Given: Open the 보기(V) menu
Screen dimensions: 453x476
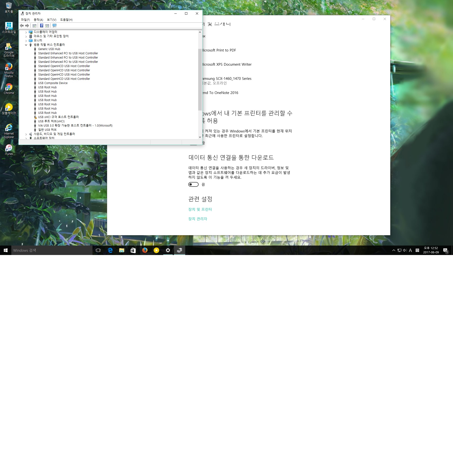Looking at the screenshot, I should coord(52,20).
